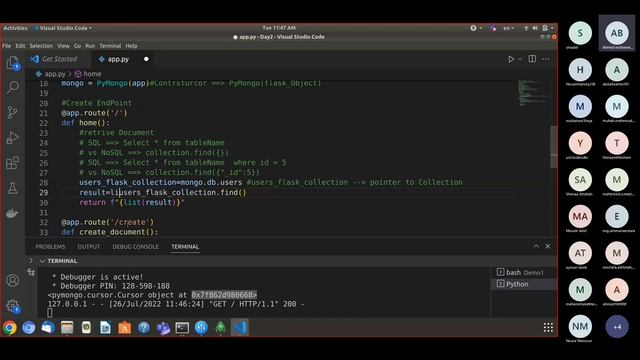Open the clock Tue 11:47 AM
This screenshot has height=360, width=640.
279,28
